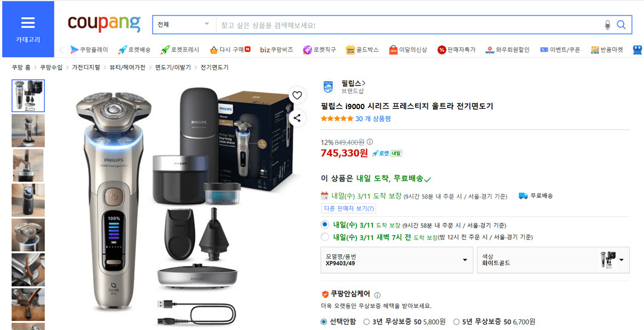Open the 이달의신상 shortcut
The image size is (644, 330).
coord(408,50)
